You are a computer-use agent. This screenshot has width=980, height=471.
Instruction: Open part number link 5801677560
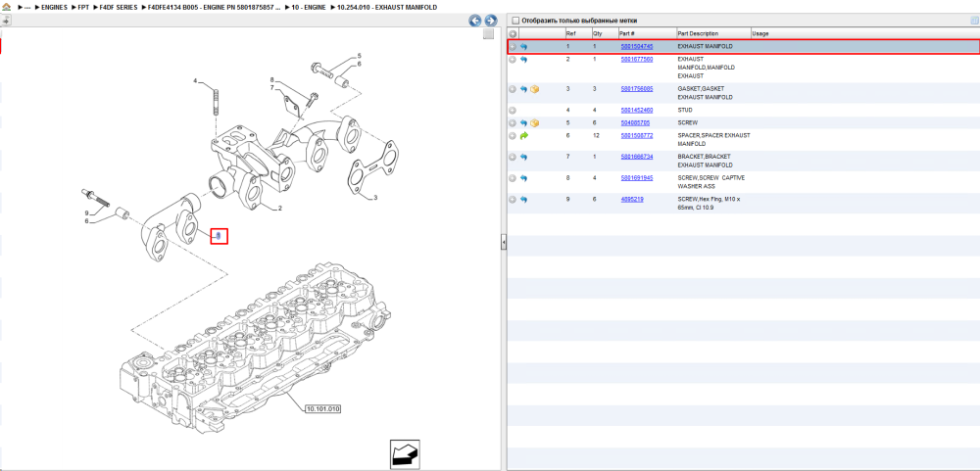[x=636, y=60]
